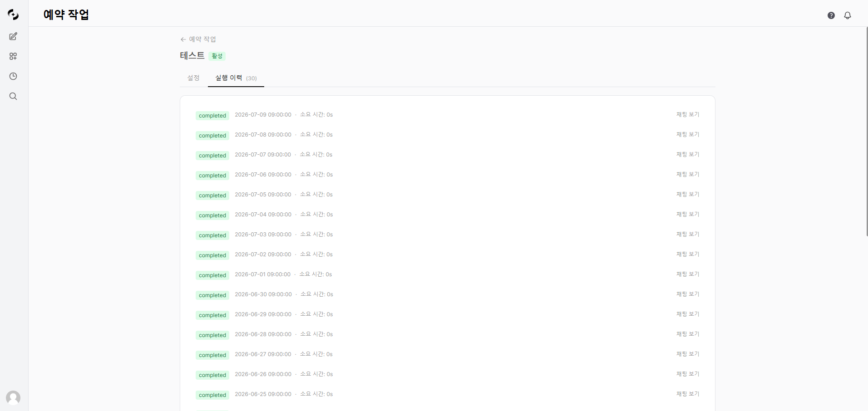This screenshot has height=411, width=868.
Task: Go back via the 예약 작업 arrow link
Action: pyautogui.click(x=198, y=39)
